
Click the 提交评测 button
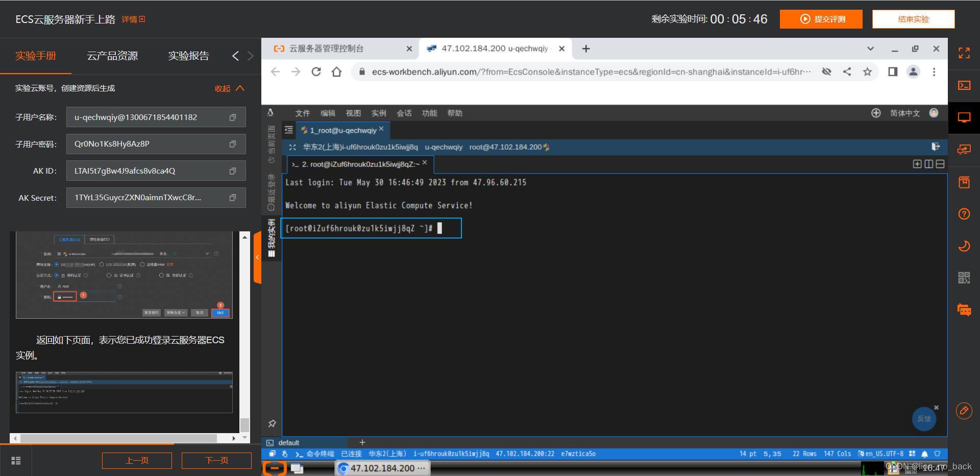821,19
